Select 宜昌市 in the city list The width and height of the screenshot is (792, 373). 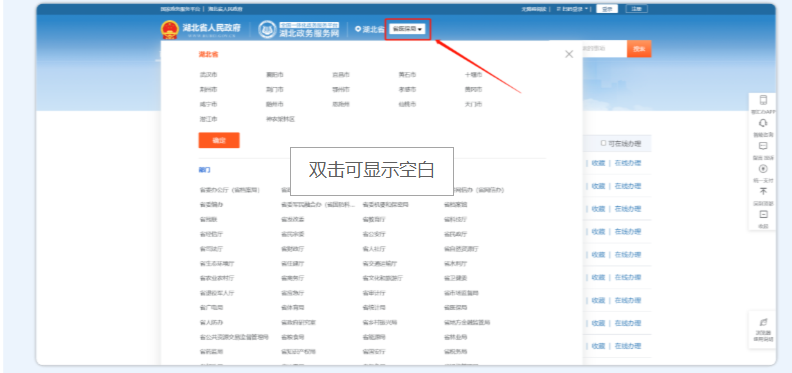(341, 75)
